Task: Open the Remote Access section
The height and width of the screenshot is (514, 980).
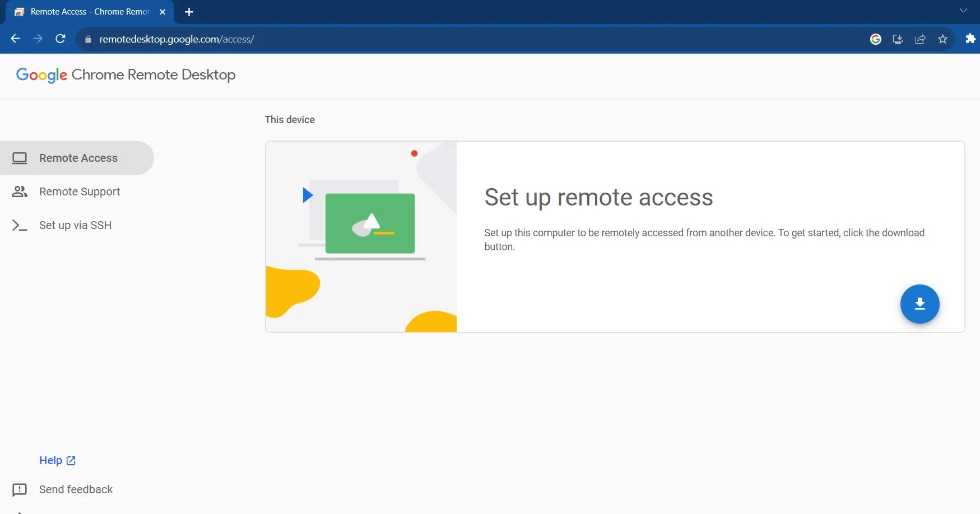Action: tap(77, 158)
